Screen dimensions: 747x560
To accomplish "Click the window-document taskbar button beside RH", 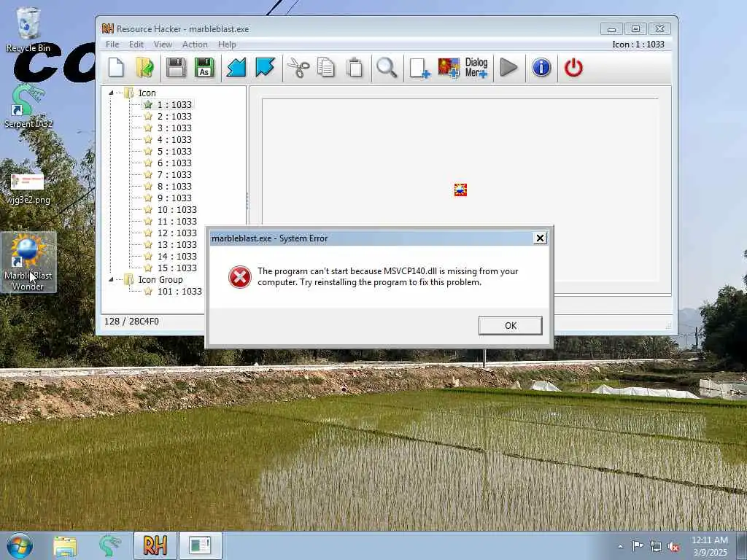I will coord(200,545).
